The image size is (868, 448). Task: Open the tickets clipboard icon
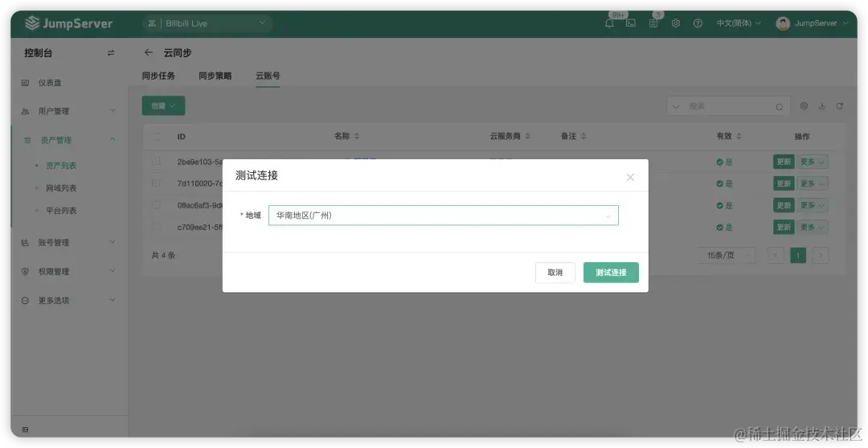point(653,23)
